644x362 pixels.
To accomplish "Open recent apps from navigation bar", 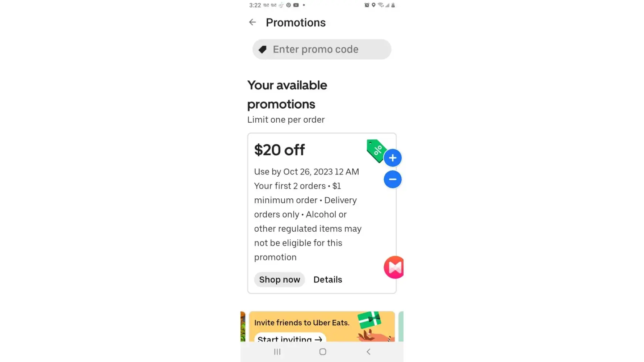I will click(x=277, y=352).
